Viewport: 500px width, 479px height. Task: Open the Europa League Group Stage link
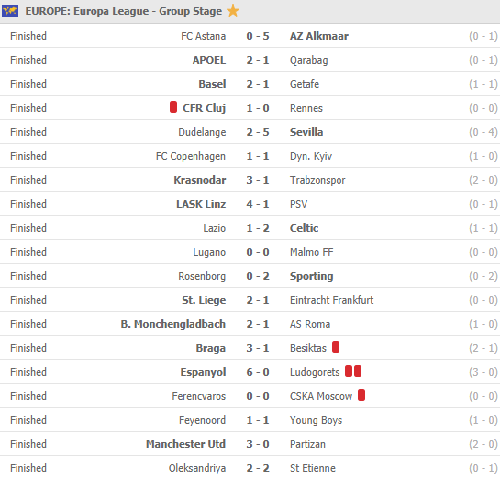[x=124, y=11]
